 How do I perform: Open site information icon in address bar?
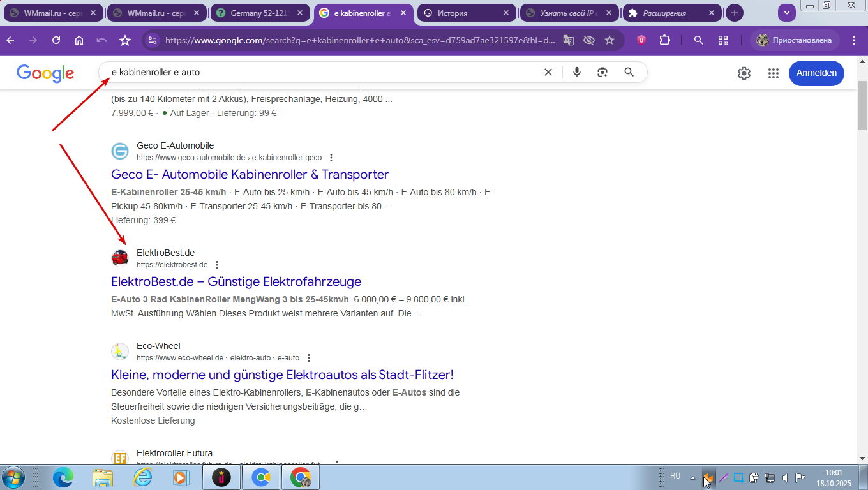tap(152, 40)
